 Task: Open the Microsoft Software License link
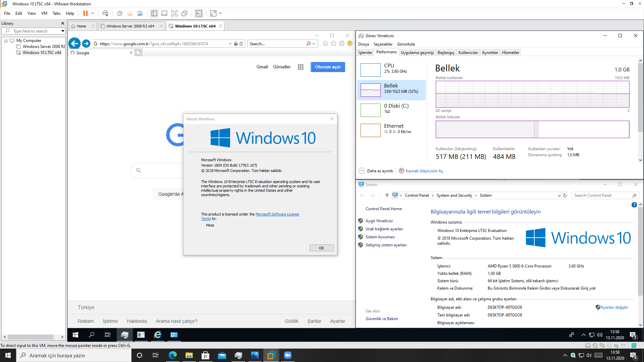coord(277,214)
